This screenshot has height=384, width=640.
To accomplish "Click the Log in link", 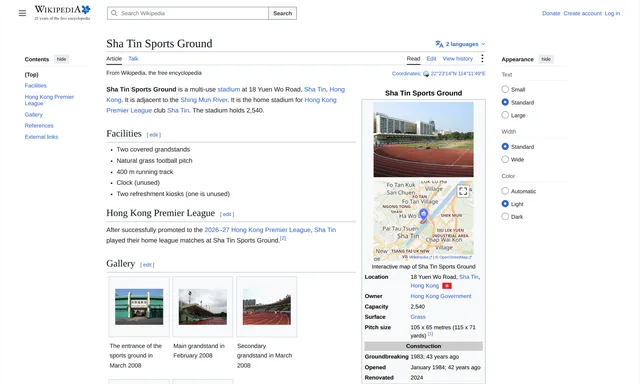I will [612, 13].
